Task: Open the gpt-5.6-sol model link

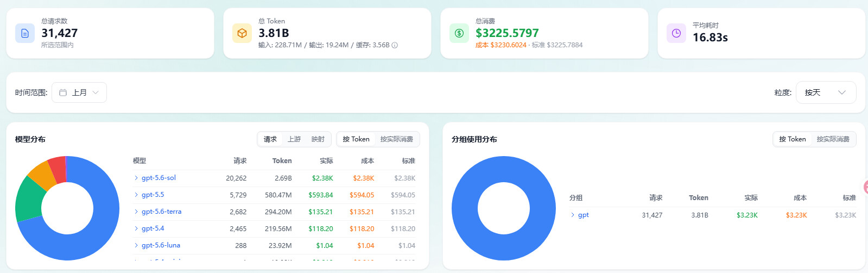Action: [x=159, y=178]
